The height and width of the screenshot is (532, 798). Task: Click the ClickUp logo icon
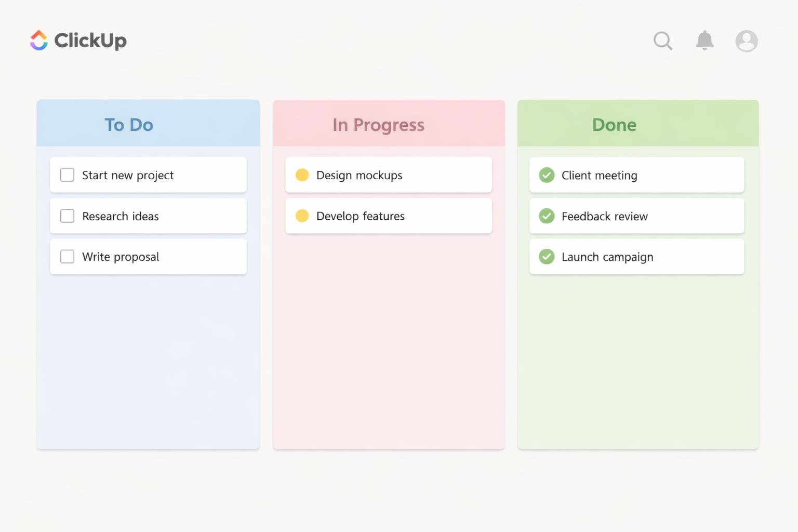tap(39, 41)
